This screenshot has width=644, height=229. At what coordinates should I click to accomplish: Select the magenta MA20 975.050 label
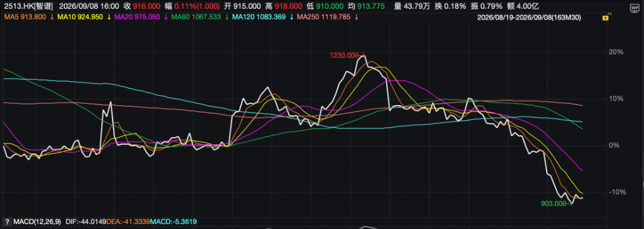tap(138, 17)
